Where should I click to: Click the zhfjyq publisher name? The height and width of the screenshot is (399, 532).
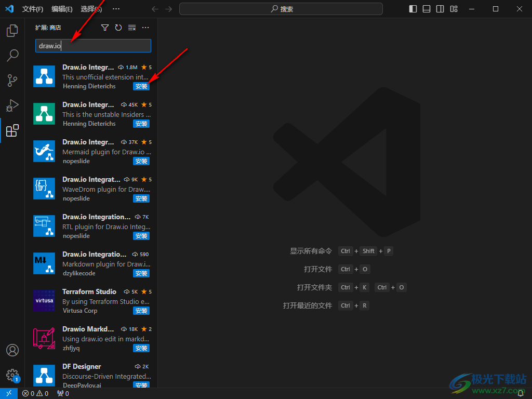point(71,348)
